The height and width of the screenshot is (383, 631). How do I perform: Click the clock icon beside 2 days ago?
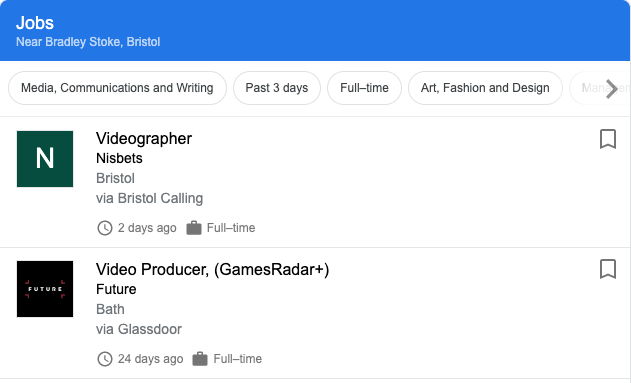coord(105,228)
